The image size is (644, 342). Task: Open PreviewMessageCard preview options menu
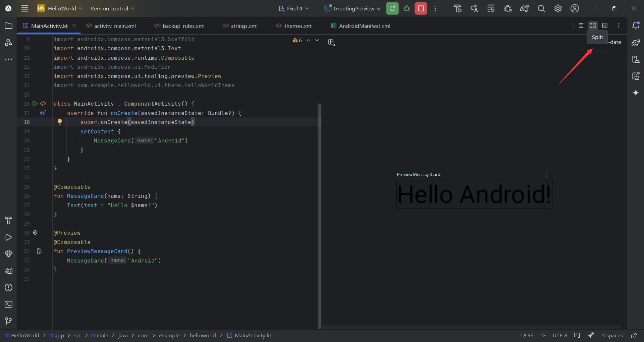[547, 174]
